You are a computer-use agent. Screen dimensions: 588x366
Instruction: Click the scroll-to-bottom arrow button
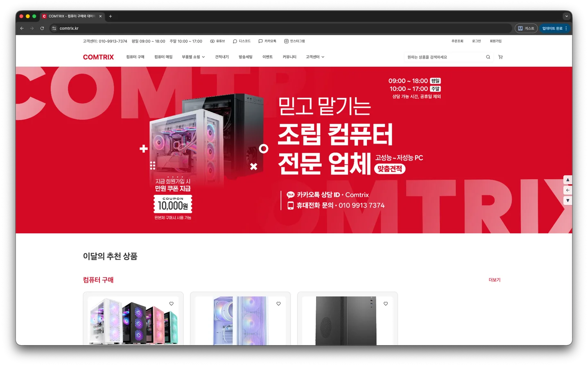tap(568, 201)
